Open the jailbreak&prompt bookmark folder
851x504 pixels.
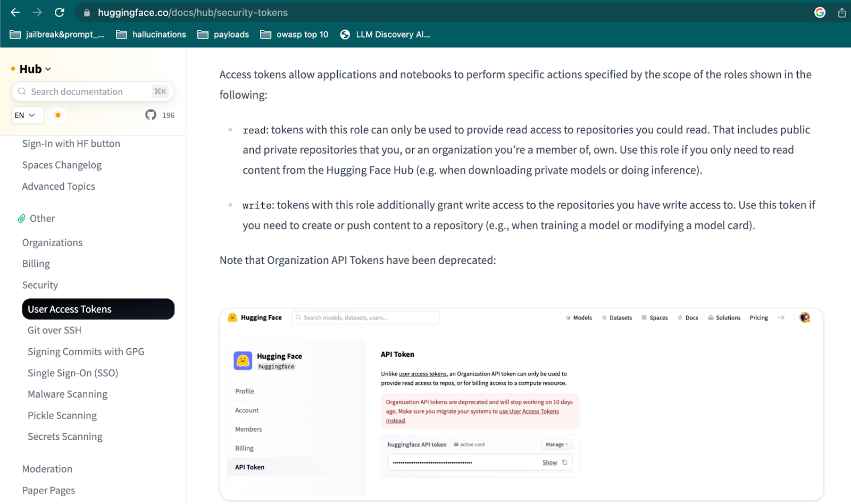click(57, 35)
